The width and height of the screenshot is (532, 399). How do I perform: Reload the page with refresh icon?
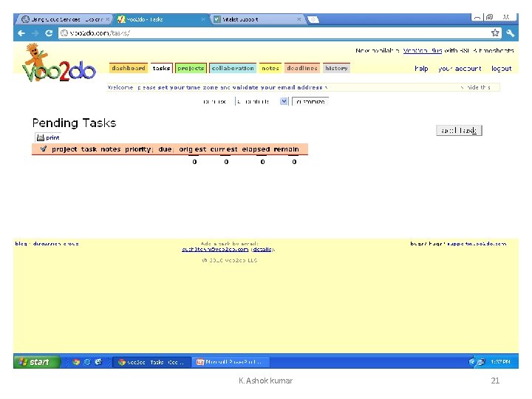(49, 33)
